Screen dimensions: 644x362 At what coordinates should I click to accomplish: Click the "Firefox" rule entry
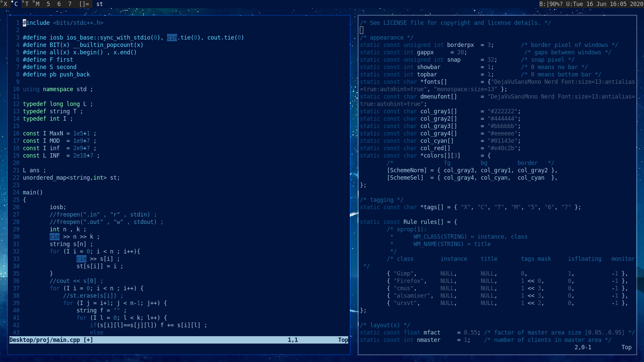[x=409, y=281]
